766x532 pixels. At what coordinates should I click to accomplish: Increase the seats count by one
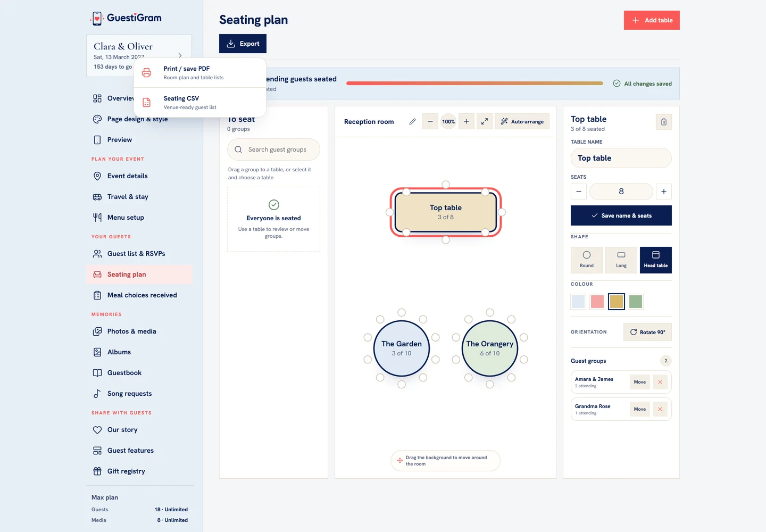click(x=664, y=192)
